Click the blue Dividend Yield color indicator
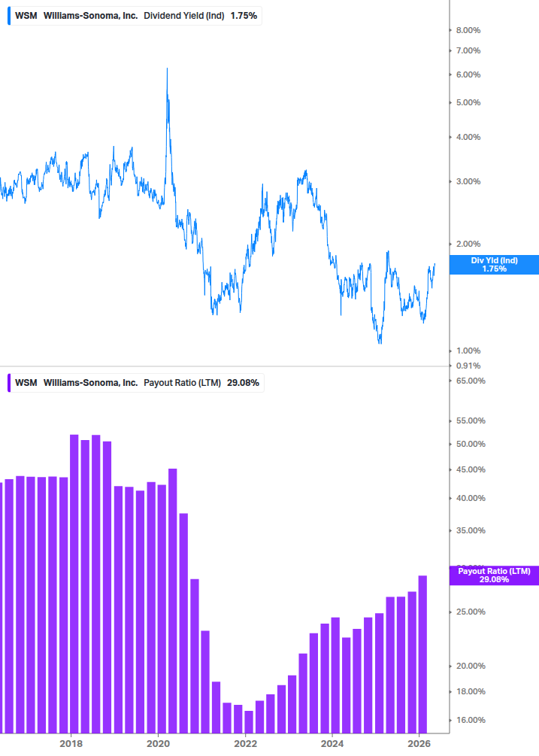The height and width of the screenshot is (756, 539). point(9,16)
